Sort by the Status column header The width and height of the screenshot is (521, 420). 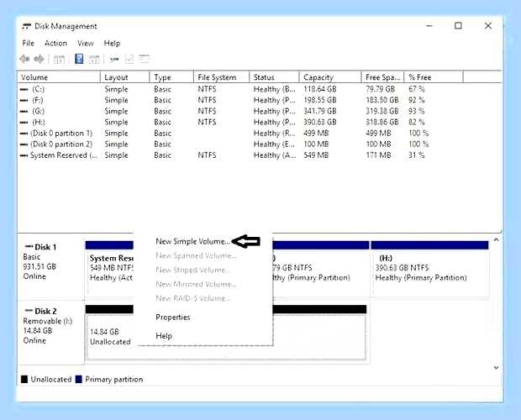coord(274,77)
